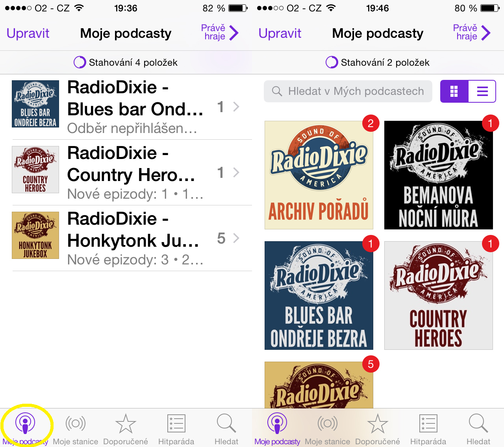Tap Upravit in the right screen header
This screenshot has height=447, width=504.
pos(280,33)
